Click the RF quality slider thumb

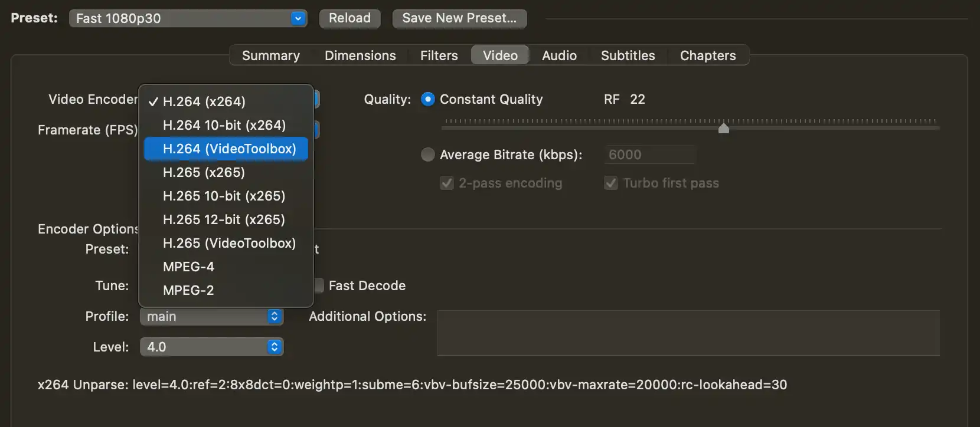724,127
